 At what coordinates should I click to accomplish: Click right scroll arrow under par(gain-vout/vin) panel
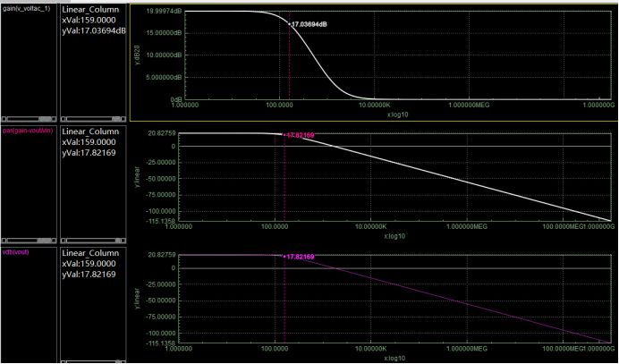click(x=54, y=241)
